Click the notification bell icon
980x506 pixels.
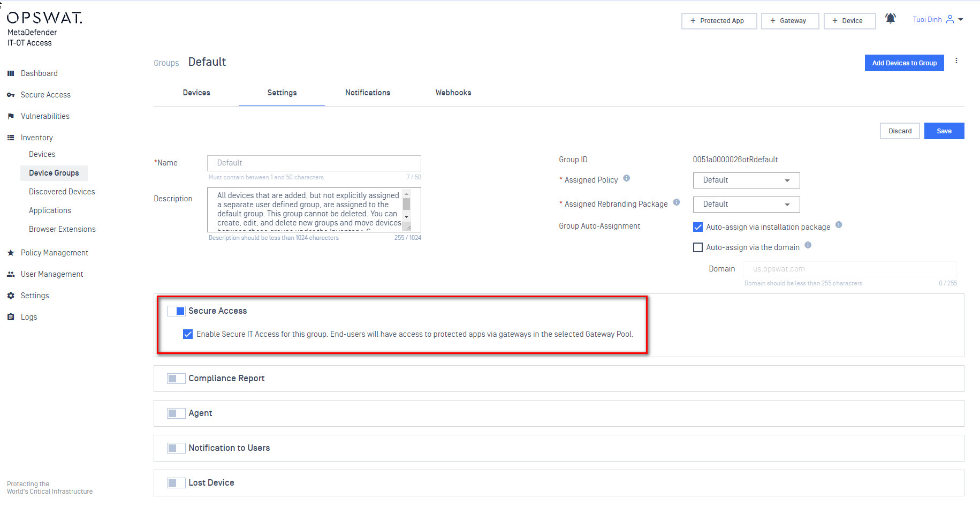point(890,19)
